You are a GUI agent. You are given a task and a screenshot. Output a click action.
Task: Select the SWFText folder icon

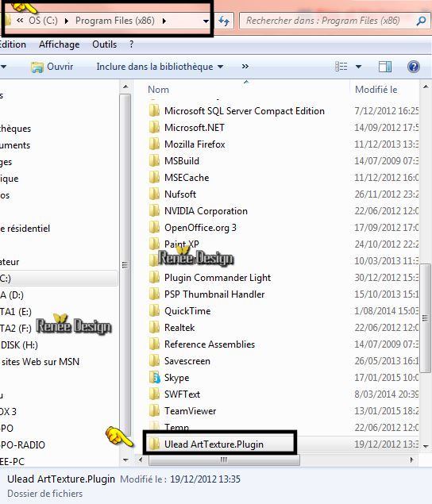[154, 394]
